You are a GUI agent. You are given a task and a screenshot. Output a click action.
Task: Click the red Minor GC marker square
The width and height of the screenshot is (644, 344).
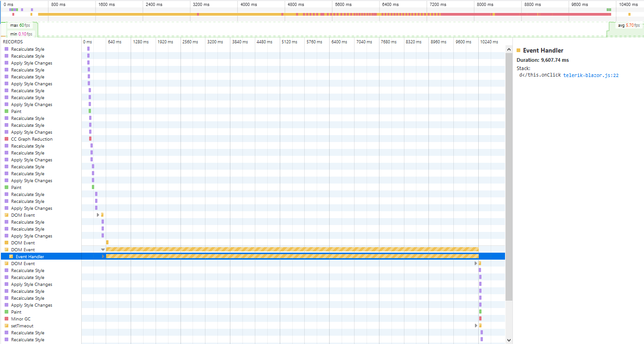[x=6, y=319]
